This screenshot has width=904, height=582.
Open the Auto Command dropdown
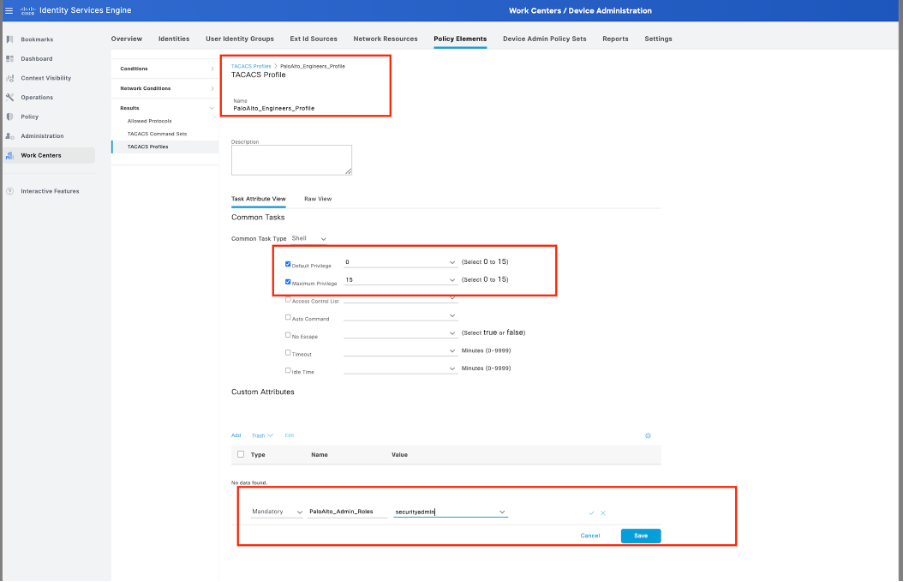[400, 316]
